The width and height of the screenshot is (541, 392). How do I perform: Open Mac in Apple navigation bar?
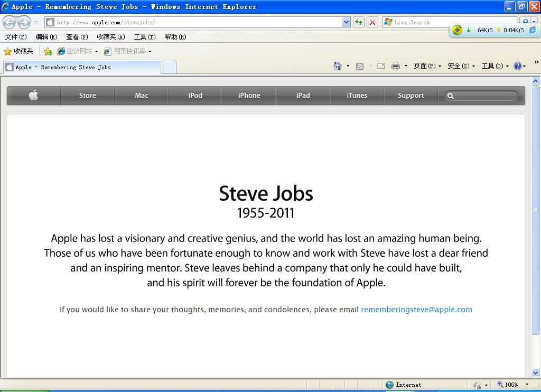coord(142,95)
